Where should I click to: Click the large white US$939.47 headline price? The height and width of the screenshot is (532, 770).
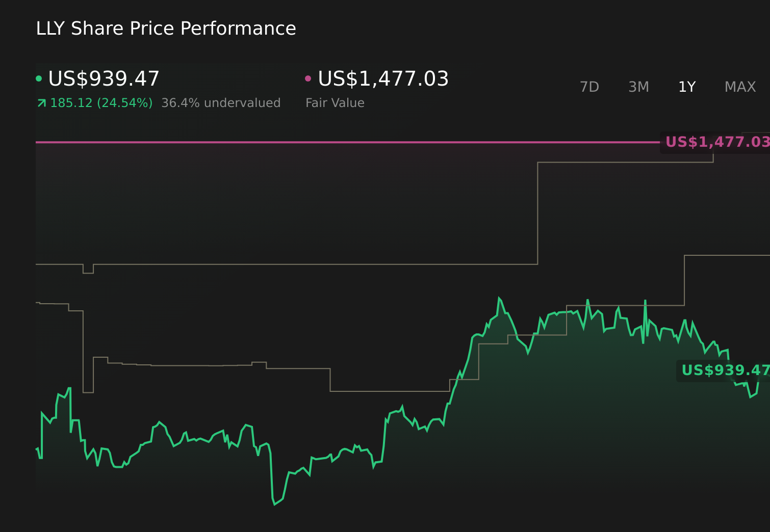tap(104, 79)
